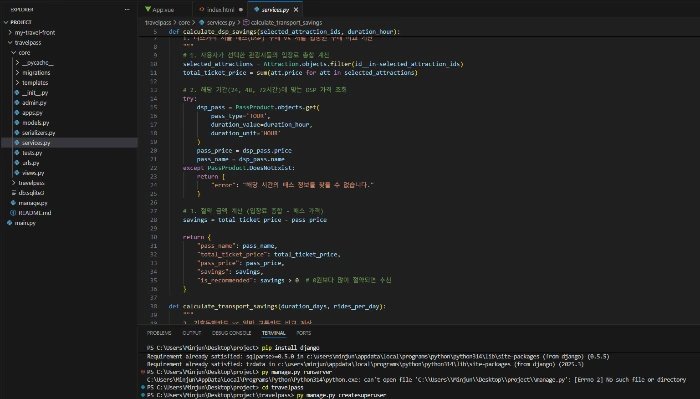
Task: Open models.py from the file tree
Action: pos(36,123)
